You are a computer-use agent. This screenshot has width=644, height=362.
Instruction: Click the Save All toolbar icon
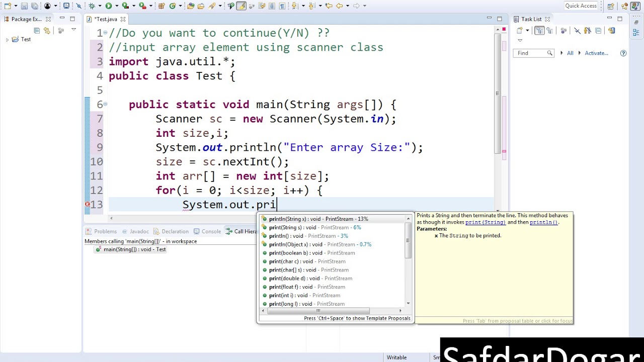(34, 6)
